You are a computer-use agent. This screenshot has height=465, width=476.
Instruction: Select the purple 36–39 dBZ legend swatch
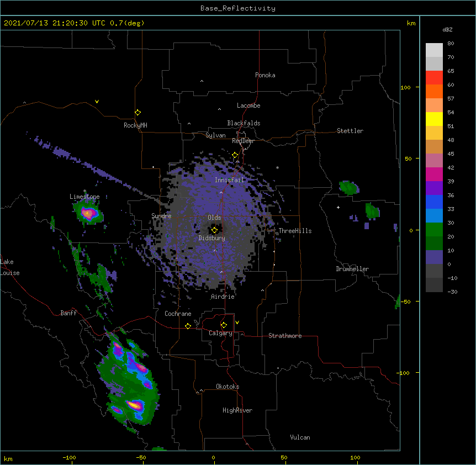point(434,188)
